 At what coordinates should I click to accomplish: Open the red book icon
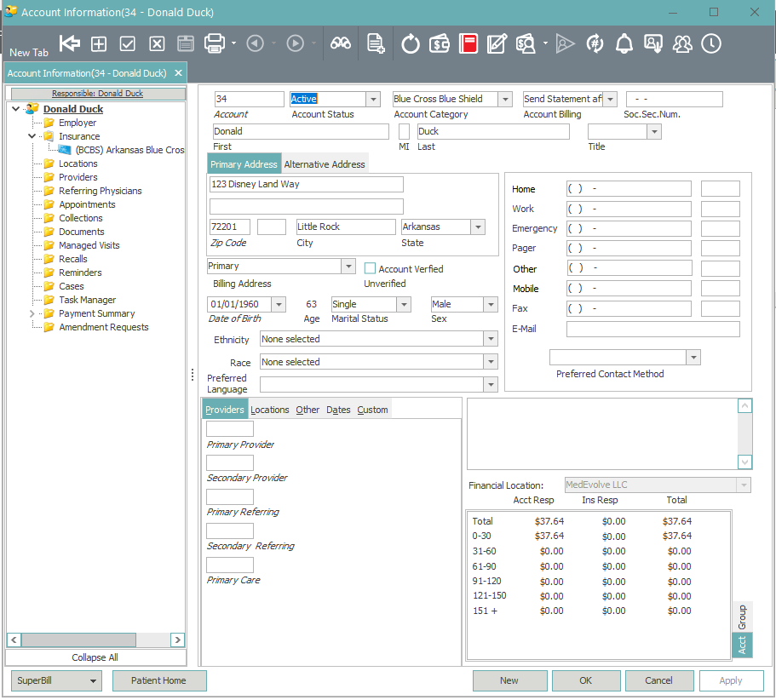(468, 44)
